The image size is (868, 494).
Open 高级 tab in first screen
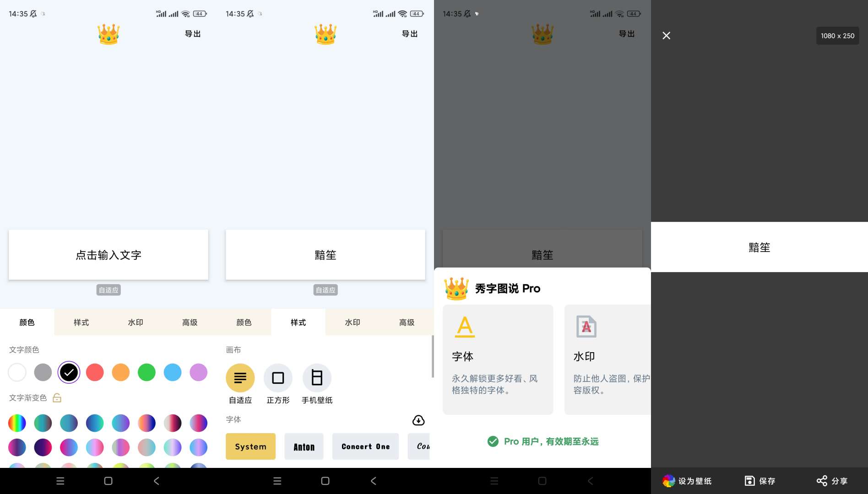[x=190, y=322]
